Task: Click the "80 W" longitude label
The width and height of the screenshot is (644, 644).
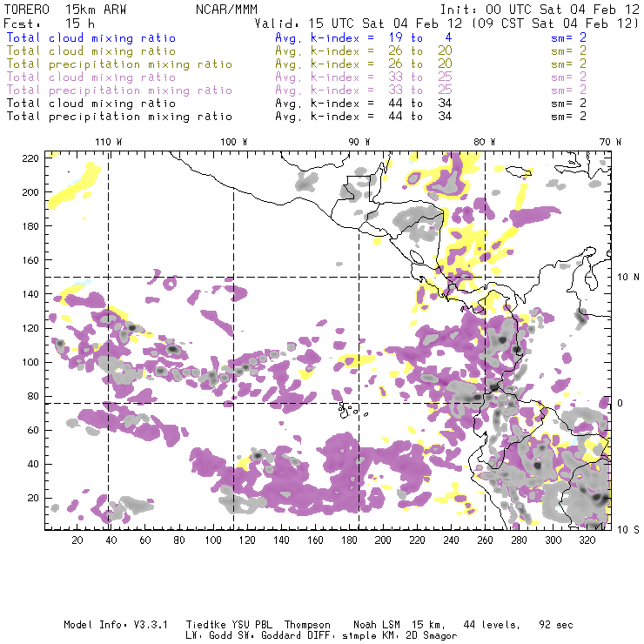Action: coord(485,142)
